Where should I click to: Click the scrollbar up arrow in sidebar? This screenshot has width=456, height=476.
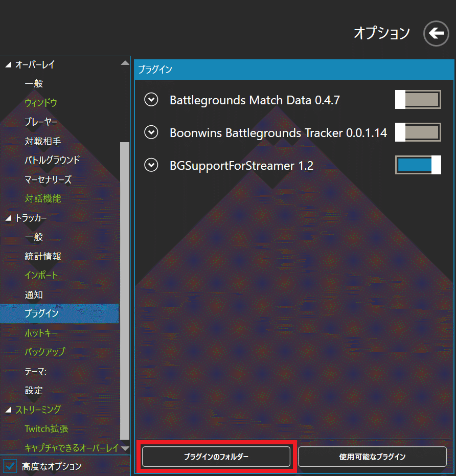click(125, 62)
